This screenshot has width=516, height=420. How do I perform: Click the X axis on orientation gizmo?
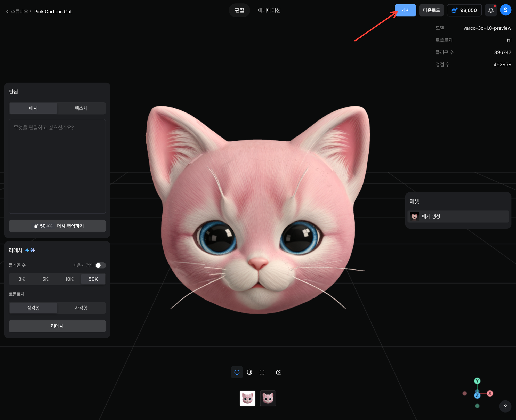coord(490,393)
